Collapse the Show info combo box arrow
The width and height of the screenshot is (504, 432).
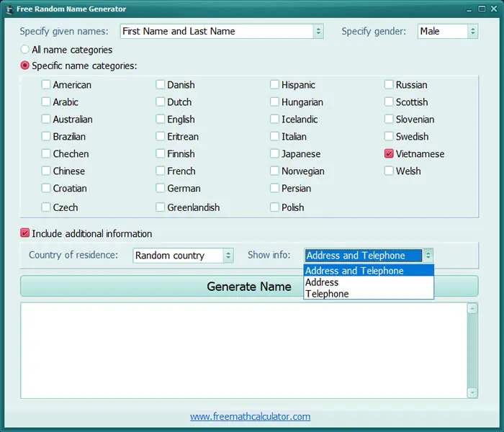point(428,256)
